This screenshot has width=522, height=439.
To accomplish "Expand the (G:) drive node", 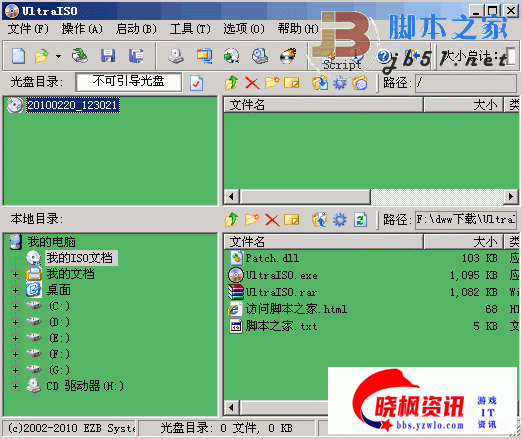I will pos(15,370).
